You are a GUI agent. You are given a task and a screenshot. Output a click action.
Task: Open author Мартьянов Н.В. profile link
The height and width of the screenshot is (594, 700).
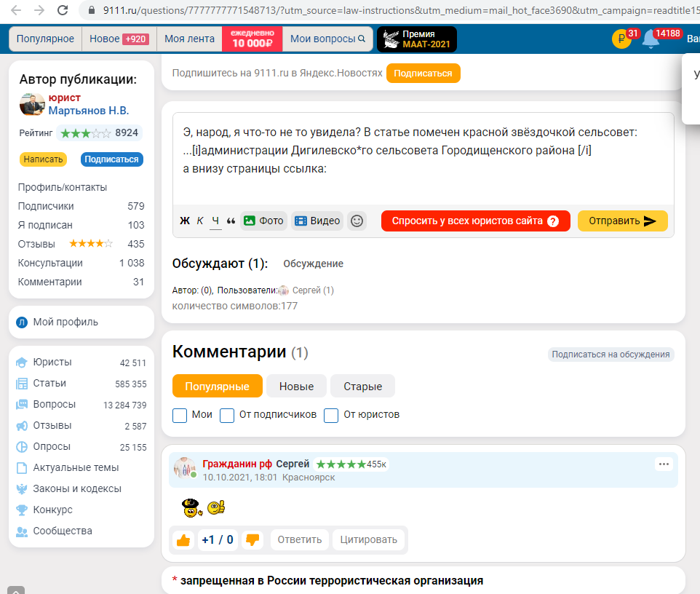coord(88,111)
